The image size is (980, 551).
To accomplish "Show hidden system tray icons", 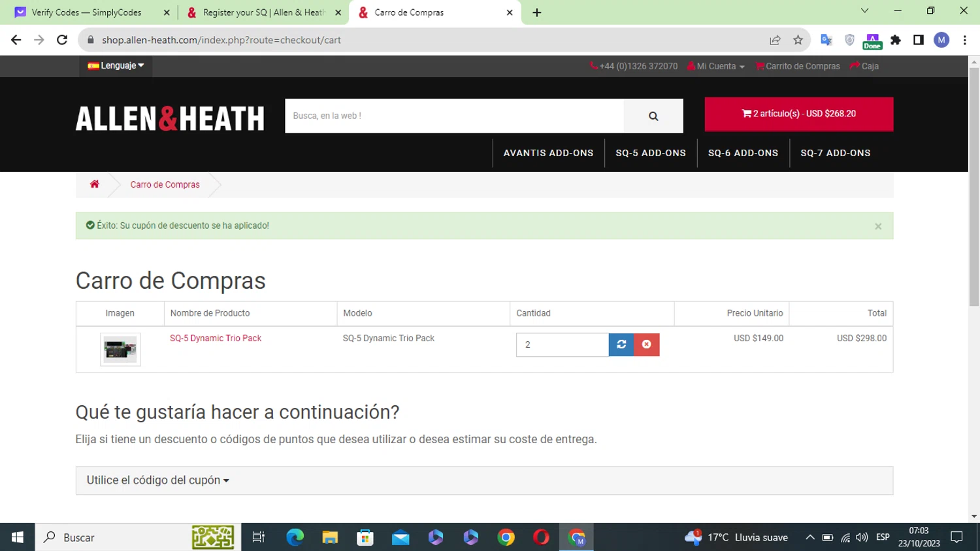I will coord(810,537).
